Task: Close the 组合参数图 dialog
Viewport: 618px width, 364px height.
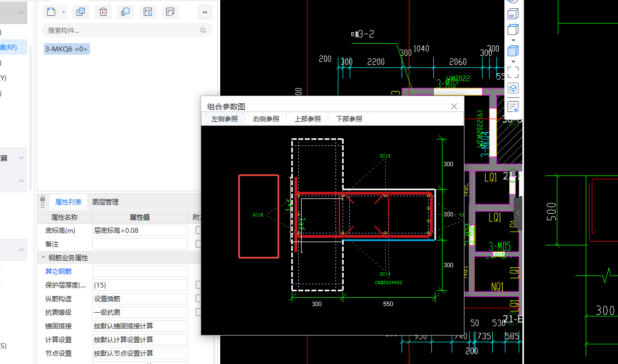Action: tap(454, 106)
